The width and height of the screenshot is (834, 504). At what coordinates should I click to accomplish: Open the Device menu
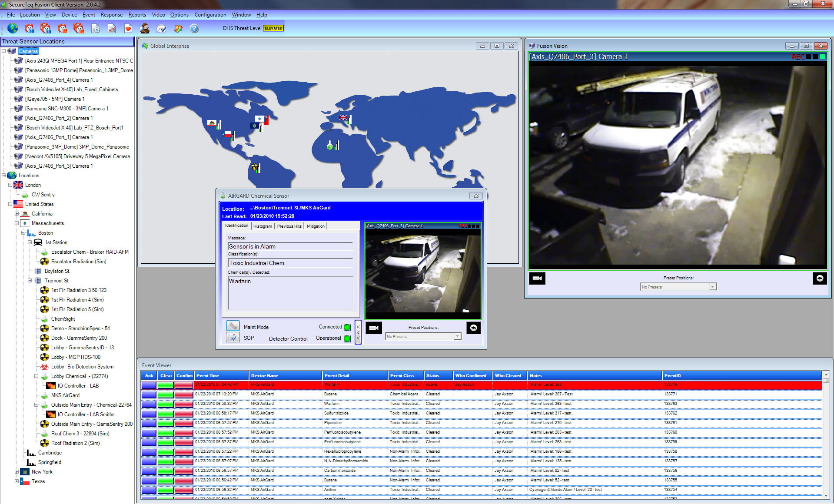(x=69, y=15)
